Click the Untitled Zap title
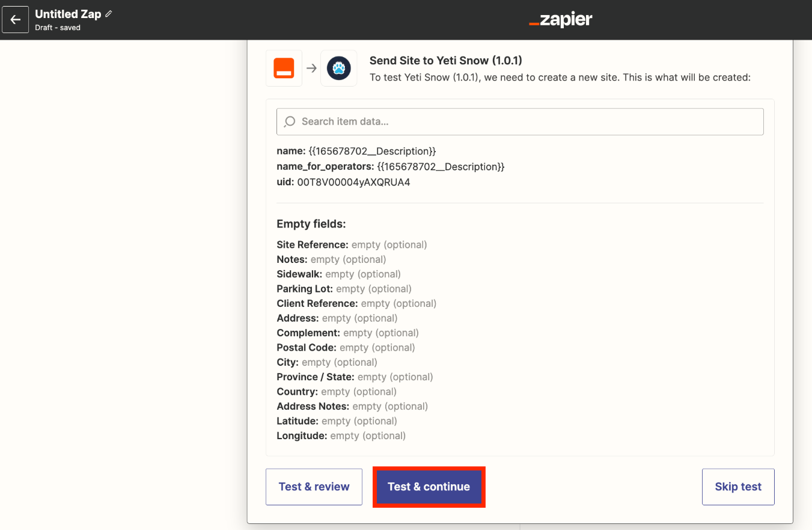The image size is (812, 530). 68,14
